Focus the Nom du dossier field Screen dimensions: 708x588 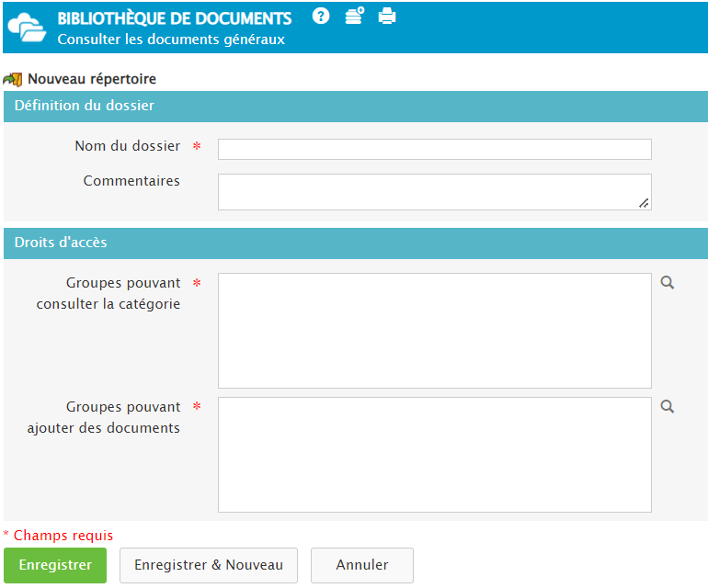(434, 149)
